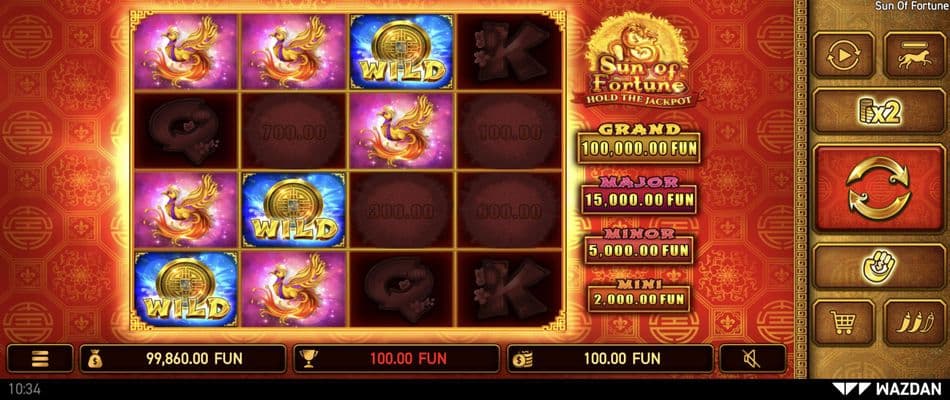Screen dimensions: 950x400
Task: Open the x2 gamble feature
Action: 878,111
